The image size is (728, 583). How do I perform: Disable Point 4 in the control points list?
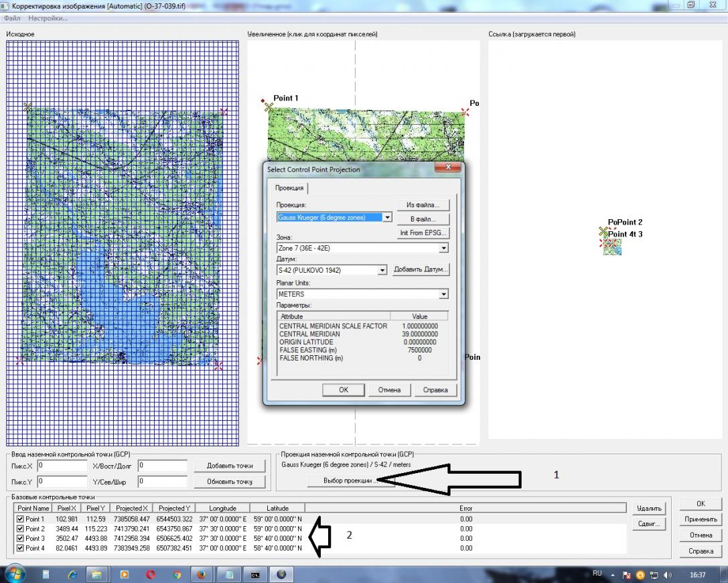tap(20, 548)
